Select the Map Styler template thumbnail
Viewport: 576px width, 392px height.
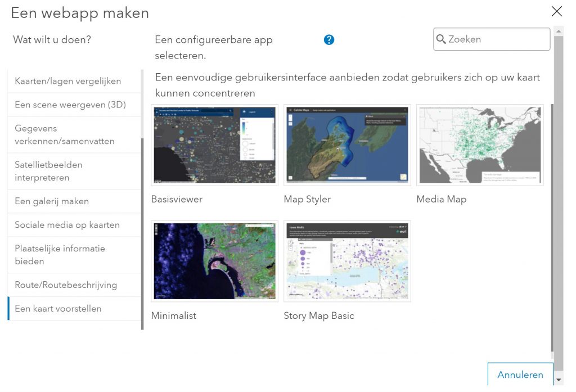tap(347, 145)
